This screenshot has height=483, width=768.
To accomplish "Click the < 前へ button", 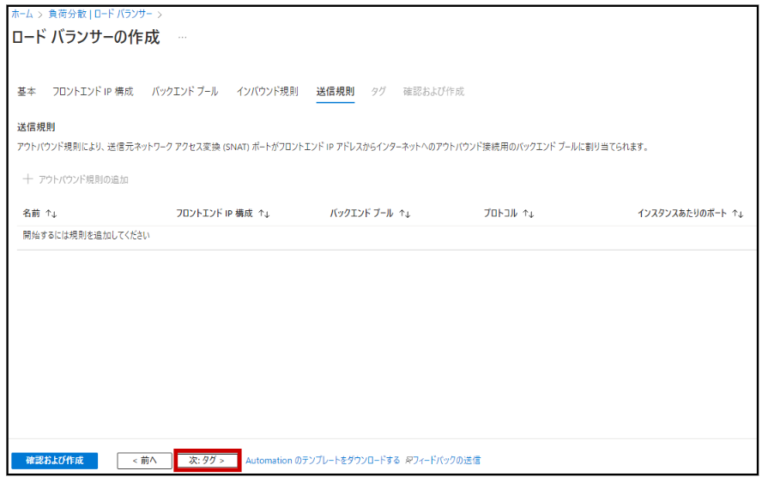I will pyautogui.click(x=143, y=460).
